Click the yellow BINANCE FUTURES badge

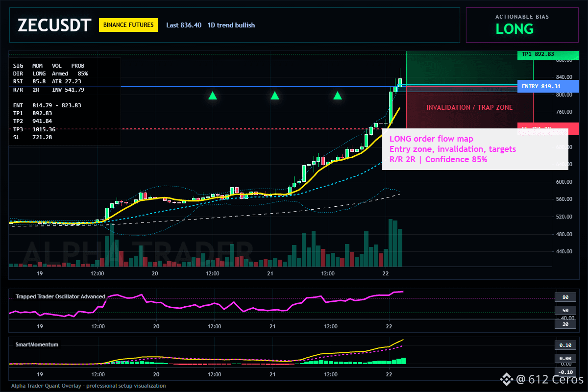click(128, 25)
